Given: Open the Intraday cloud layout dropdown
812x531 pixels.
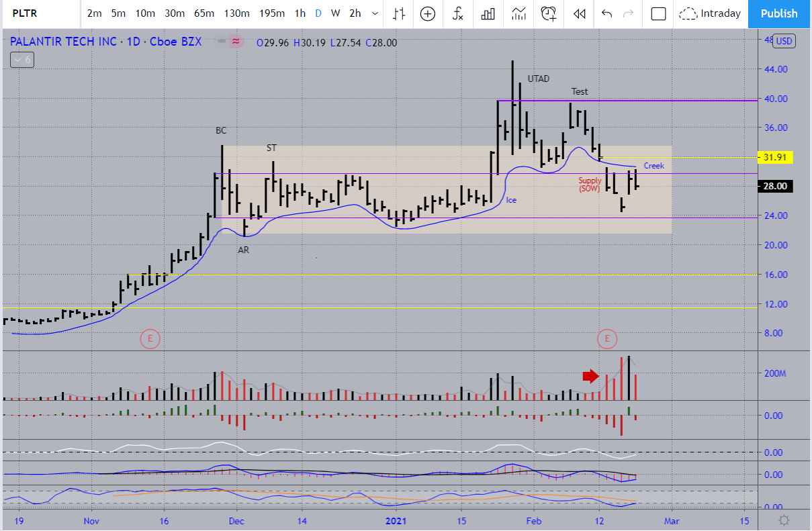Looking at the screenshot, I should point(710,13).
